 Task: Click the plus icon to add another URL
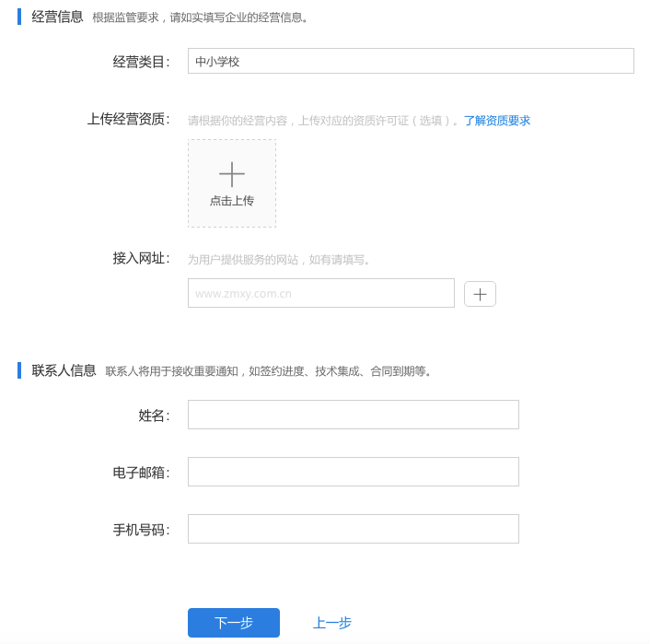[480, 294]
